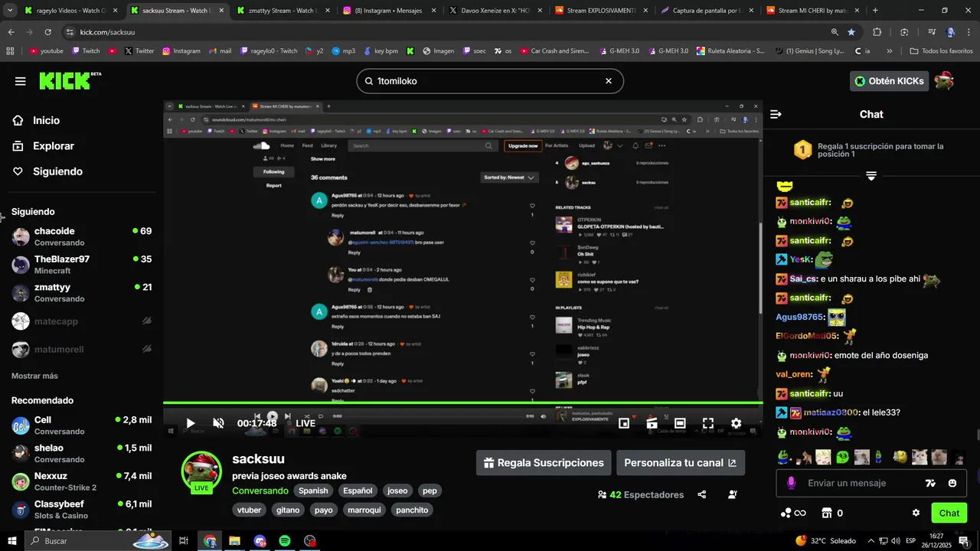980x551 pixels.
Task: Open the user profile avatar menu
Action: pos(944,81)
